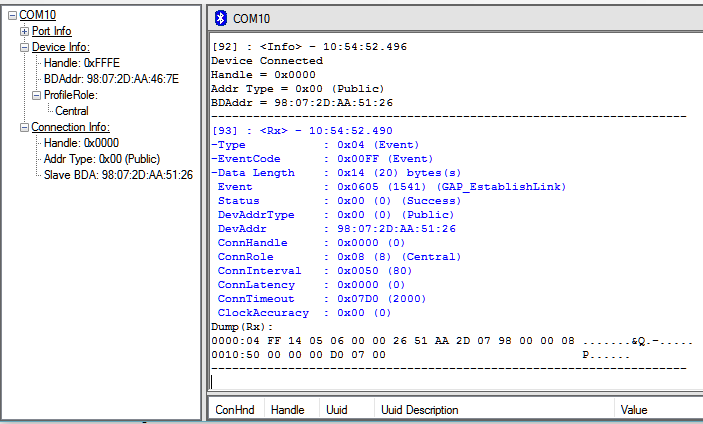Select Addr Type 0x00 (Public) tree entry
Viewport: 703px width, 424px height.
click(x=101, y=159)
